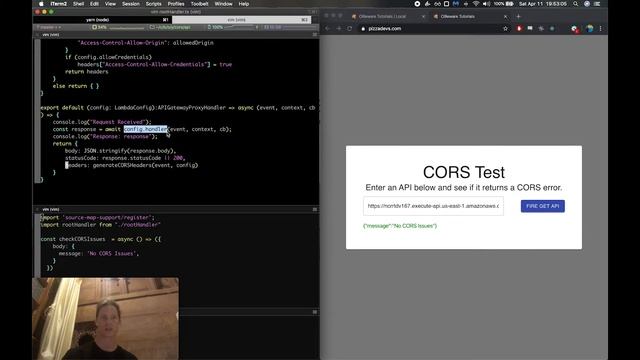Click the directory path in status bar
This screenshot has width=640, height=360.
point(170,27)
